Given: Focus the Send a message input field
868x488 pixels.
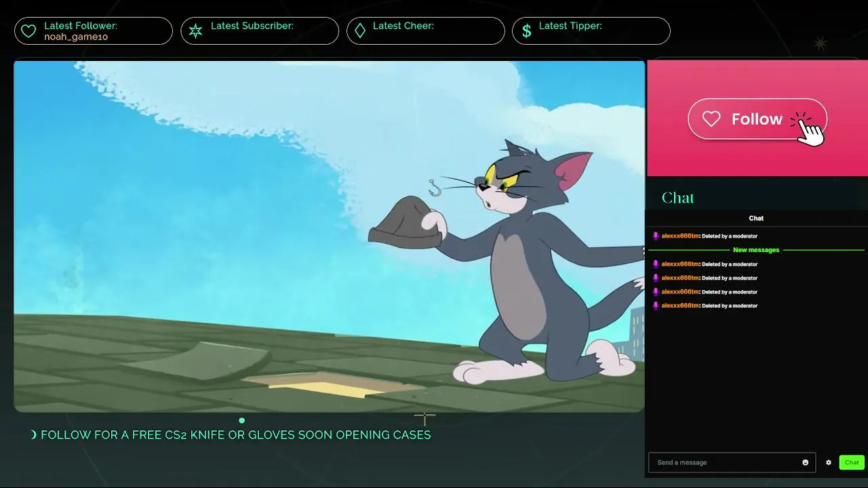Looking at the screenshot, I should (732, 462).
